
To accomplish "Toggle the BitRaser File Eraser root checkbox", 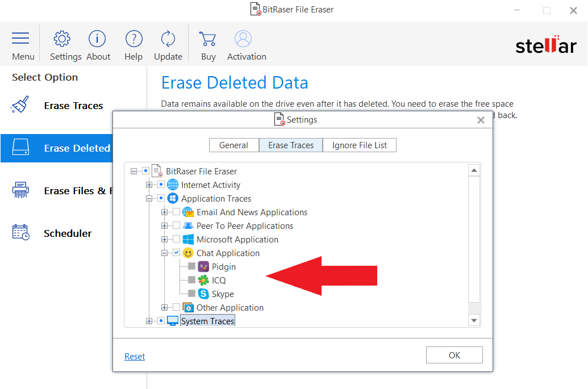I will pos(145,171).
